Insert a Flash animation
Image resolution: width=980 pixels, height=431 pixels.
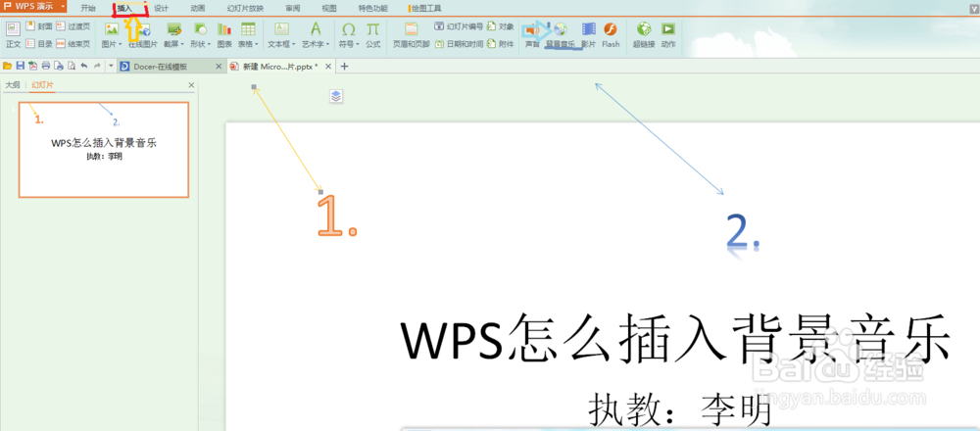tap(611, 35)
